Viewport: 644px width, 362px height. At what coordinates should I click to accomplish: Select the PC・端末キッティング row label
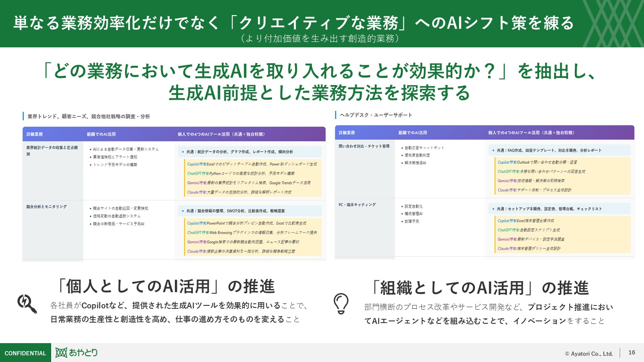(357, 205)
